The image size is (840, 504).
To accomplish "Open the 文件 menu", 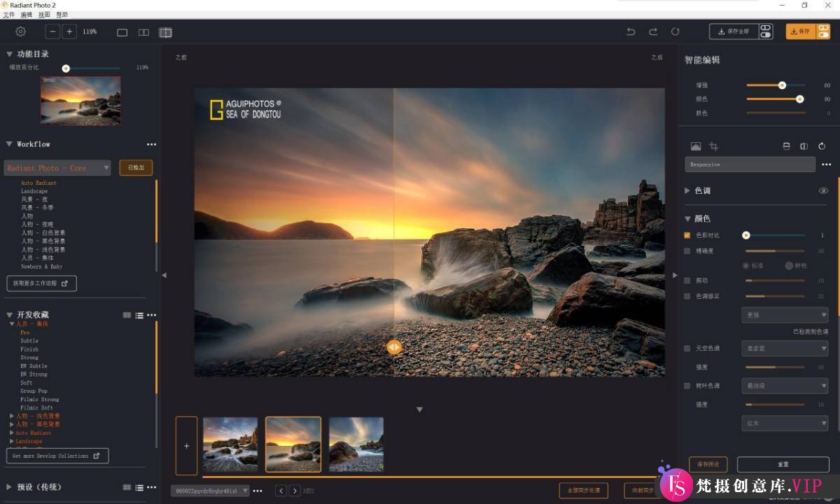I will coord(8,15).
